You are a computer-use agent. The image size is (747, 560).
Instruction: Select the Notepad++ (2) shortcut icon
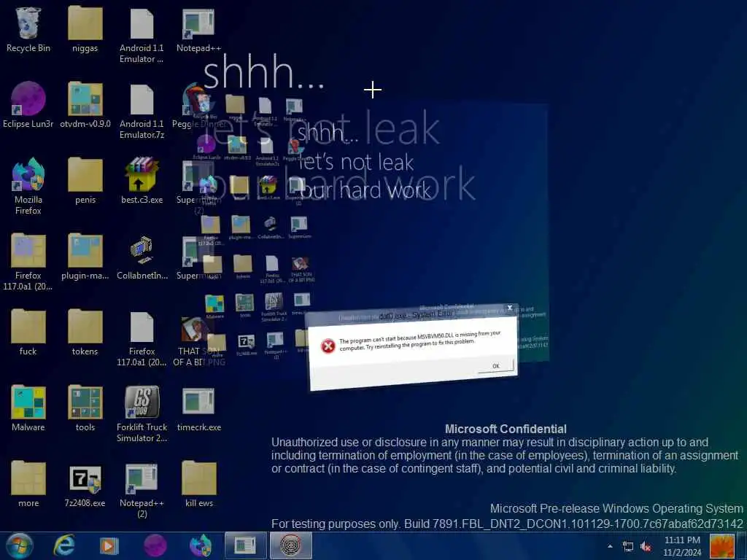[x=142, y=489]
